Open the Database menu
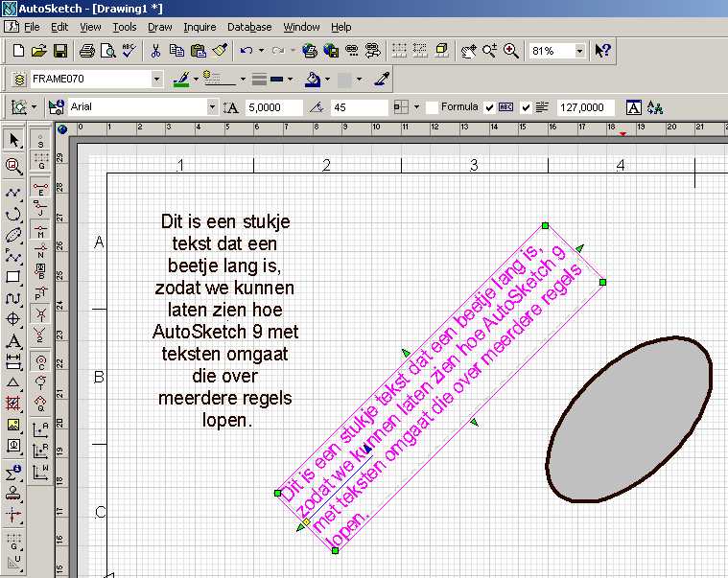The width and height of the screenshot is (728, 578). pos(249,28)
